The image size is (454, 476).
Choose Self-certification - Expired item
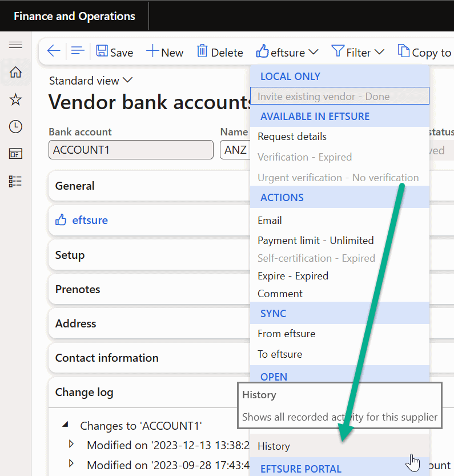pyautogui.click(x=340, y=258)
